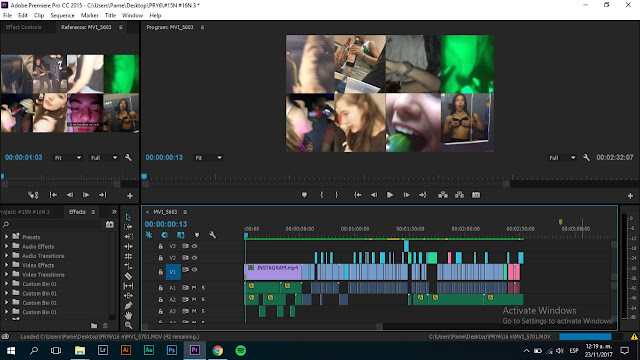This screenshot has width=640, height=360.
Task: Toggle Snap in the timeline
Action: [x=164, y=235]
